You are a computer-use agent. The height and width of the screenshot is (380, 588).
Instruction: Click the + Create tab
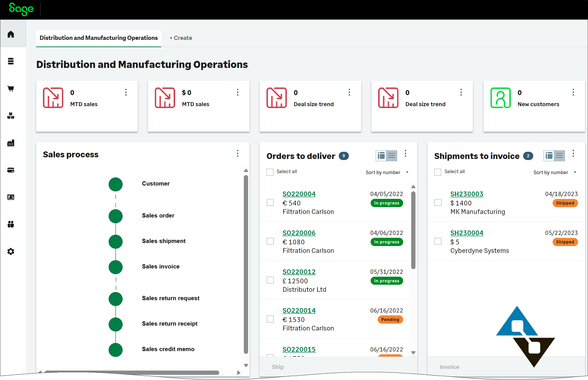point(181,38)
